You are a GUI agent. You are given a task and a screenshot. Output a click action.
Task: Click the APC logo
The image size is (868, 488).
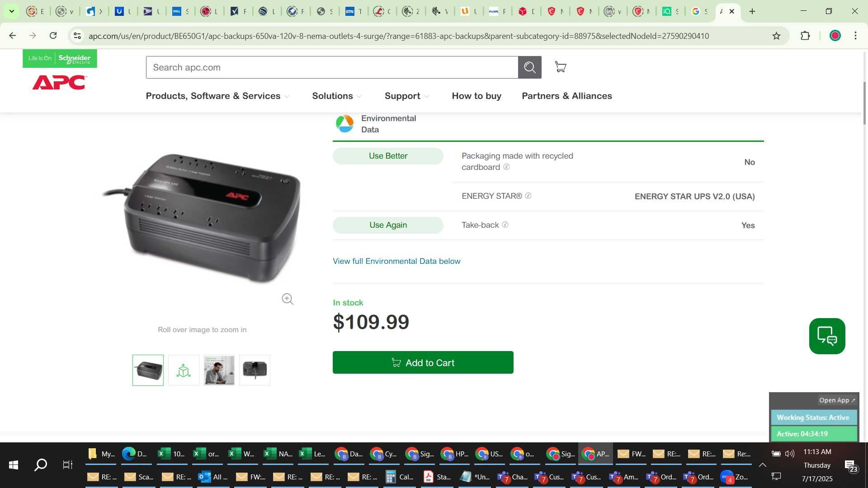(x=60, y=83)
